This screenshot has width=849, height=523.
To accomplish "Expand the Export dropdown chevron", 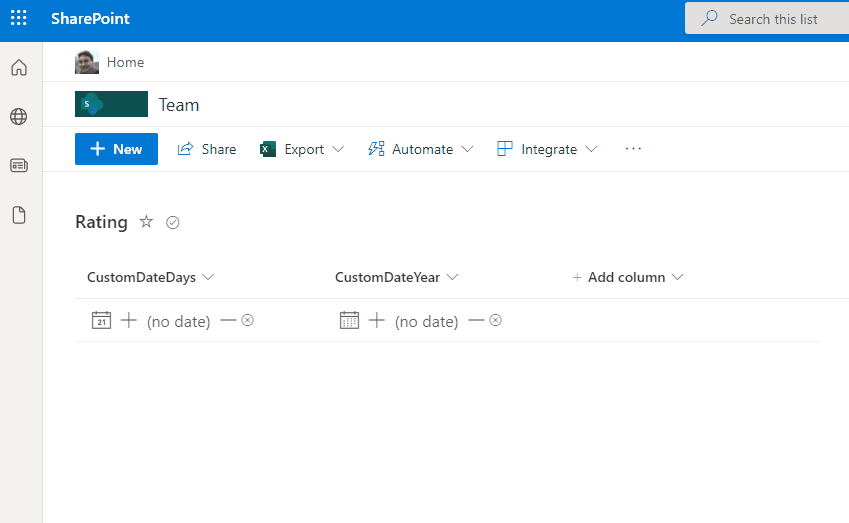I will (338, 149).
